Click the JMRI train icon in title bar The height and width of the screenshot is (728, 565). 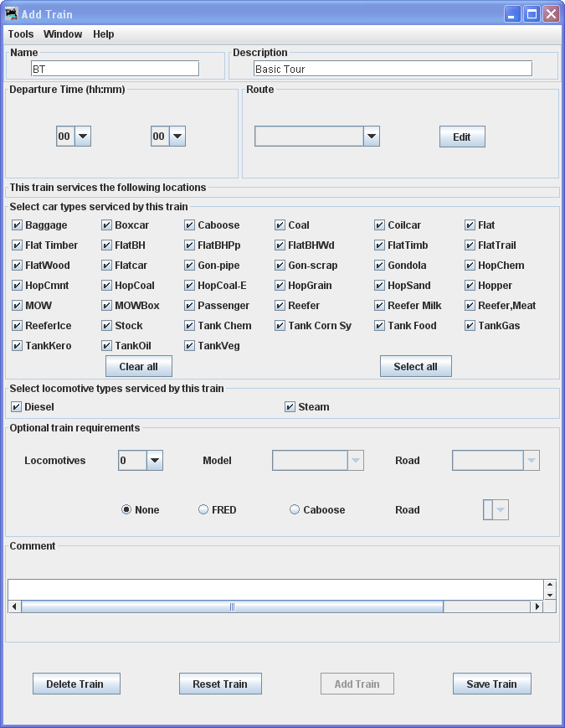[12, 13]
